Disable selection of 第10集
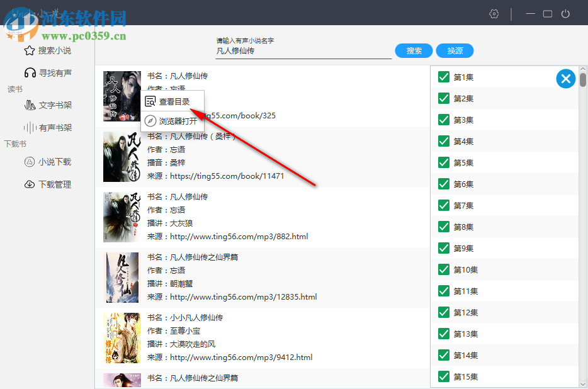This screenshot has width=588, height=389. (444, 269)
